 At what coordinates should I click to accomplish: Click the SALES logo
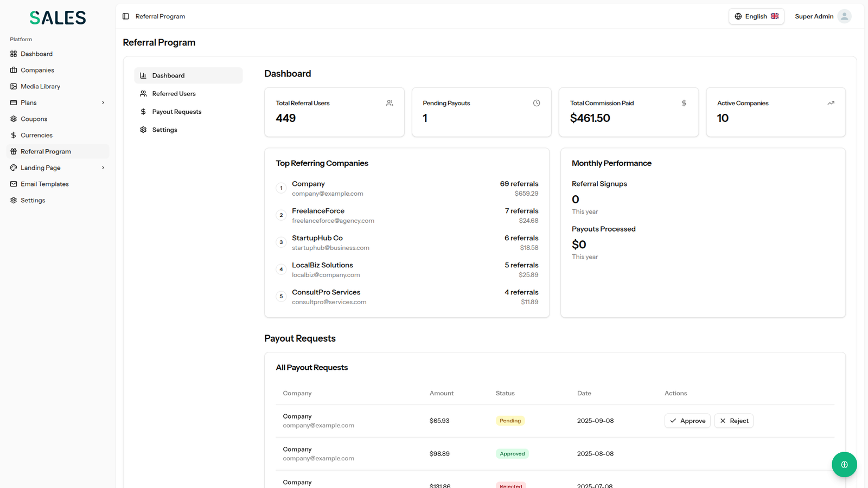pyautogui.click(x=58, y=18)
